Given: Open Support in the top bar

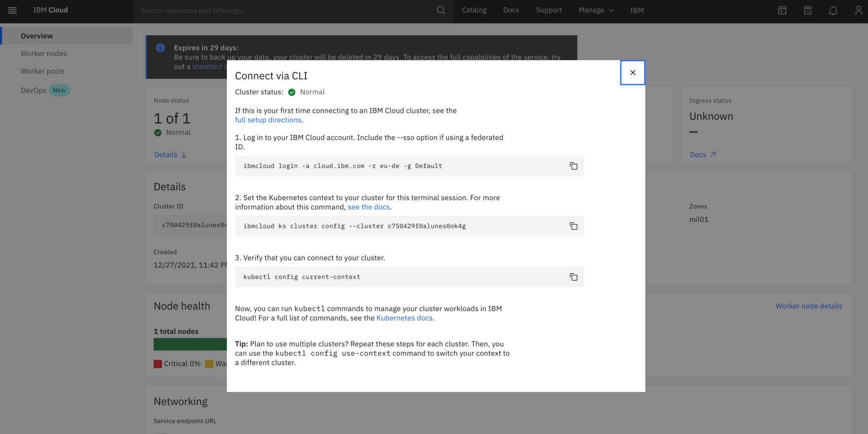Looking at the screenshot, I should (x=548, y=10).
